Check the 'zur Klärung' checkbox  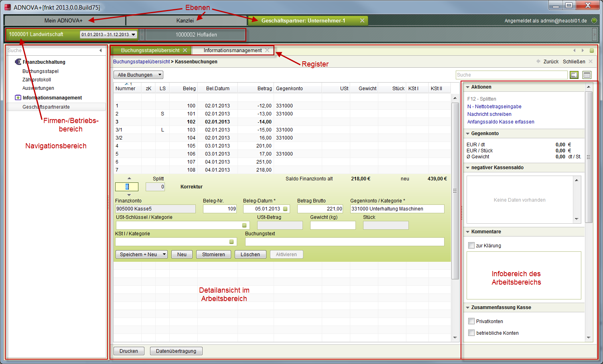pyautogui.click(x=471, y=245)
